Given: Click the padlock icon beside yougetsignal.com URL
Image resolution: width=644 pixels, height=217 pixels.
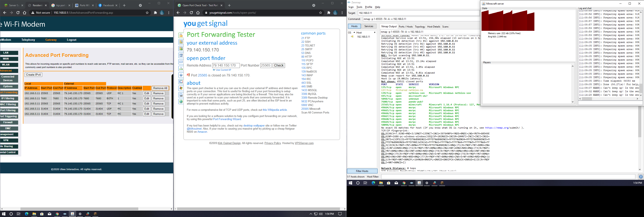Looking at the screenshot, I should pos(206,13).
